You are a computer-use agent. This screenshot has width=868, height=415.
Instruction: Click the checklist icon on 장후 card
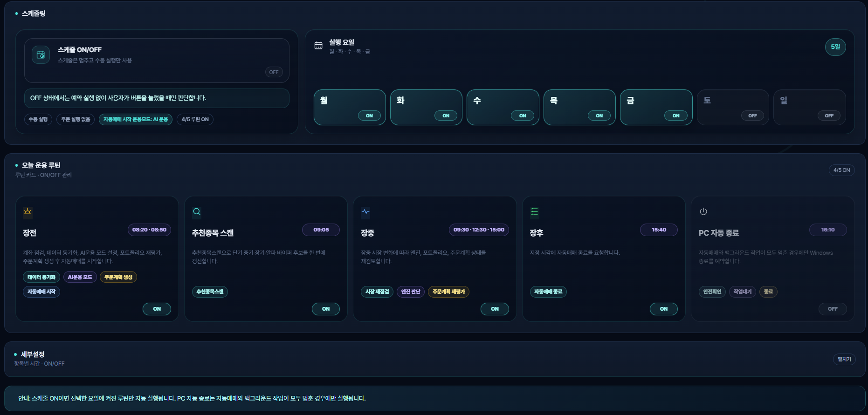coord(535,212)
